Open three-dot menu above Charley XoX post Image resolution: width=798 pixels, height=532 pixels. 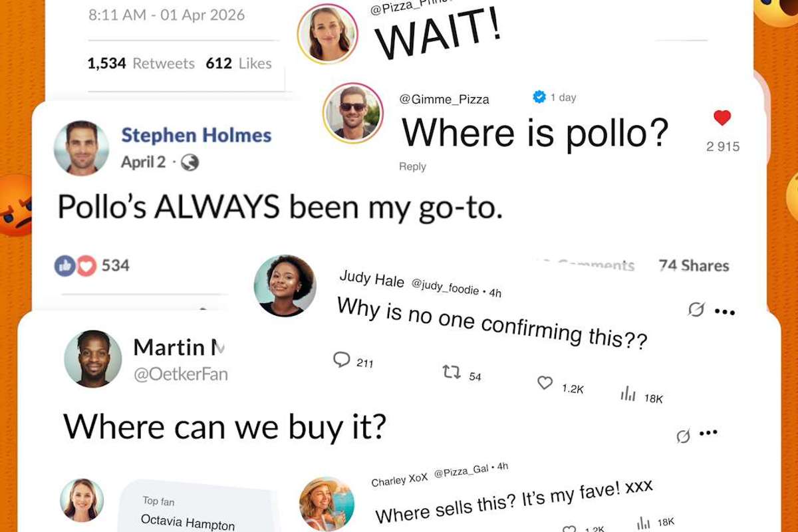(708, 433)
